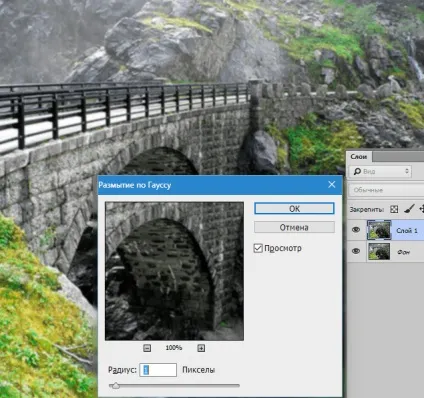Switch to the Слои panel tab
This screenshot has width=424, height=398.
pyautogui.click(x=359, y=156)
